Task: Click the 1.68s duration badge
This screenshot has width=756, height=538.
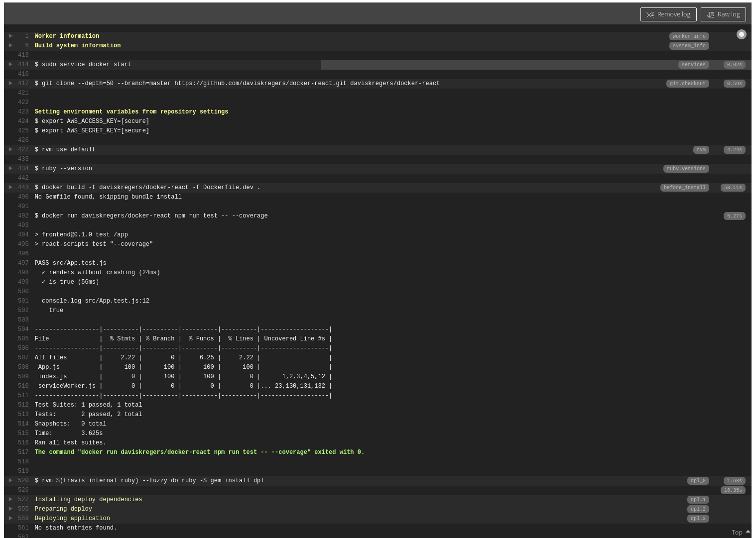Action: pyautogui.click(x=734, y=481)
